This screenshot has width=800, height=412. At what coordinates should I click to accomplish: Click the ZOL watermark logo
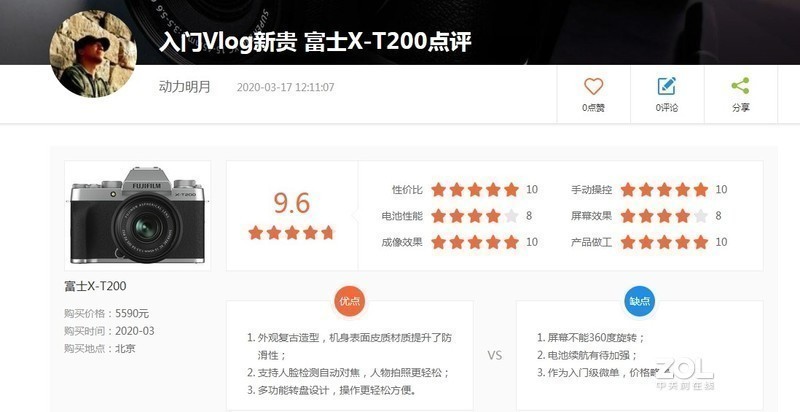click(685, 373)
